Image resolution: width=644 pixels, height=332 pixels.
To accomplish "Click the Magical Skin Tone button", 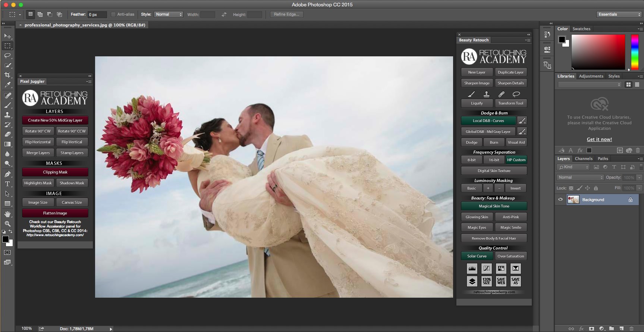I will click(x=494, y=206).
